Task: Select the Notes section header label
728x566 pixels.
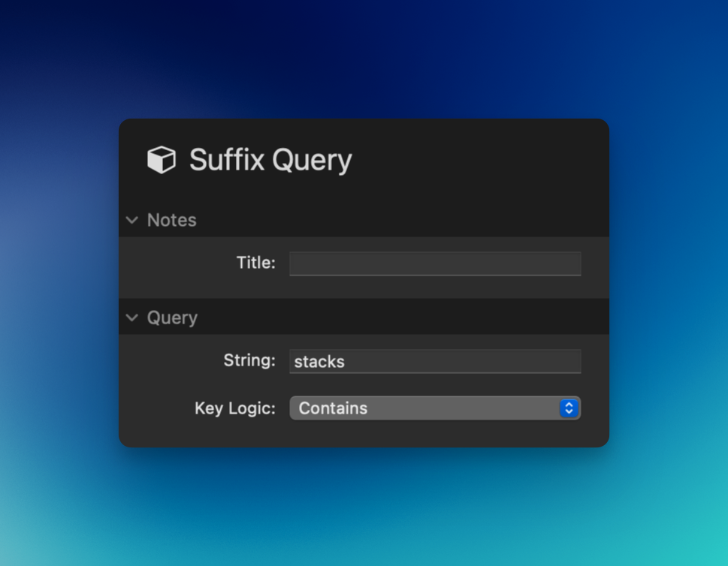Action: (x=171, y=220)
